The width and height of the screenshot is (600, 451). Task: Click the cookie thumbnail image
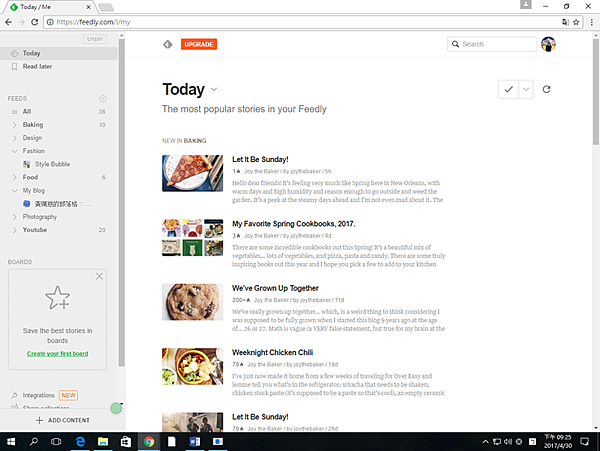pos(192,302)
